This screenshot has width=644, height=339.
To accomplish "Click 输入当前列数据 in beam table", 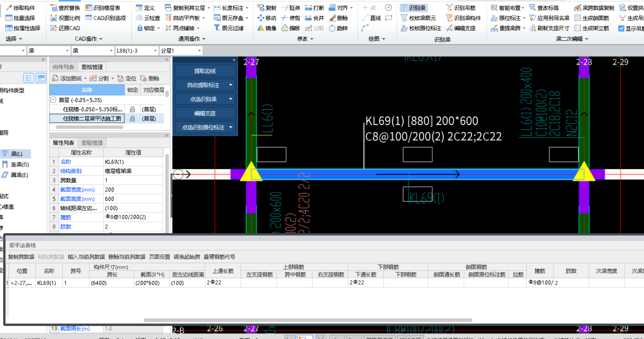I will point(86,257).
